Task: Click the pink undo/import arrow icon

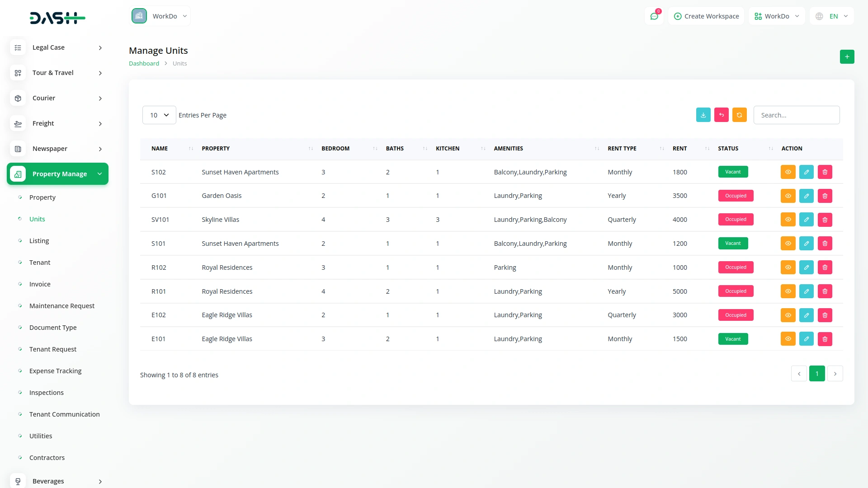Action: [x=721, y=115]
